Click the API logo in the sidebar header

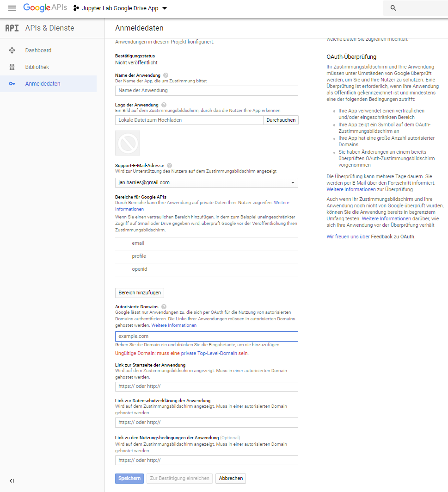[x=12, y=28]
